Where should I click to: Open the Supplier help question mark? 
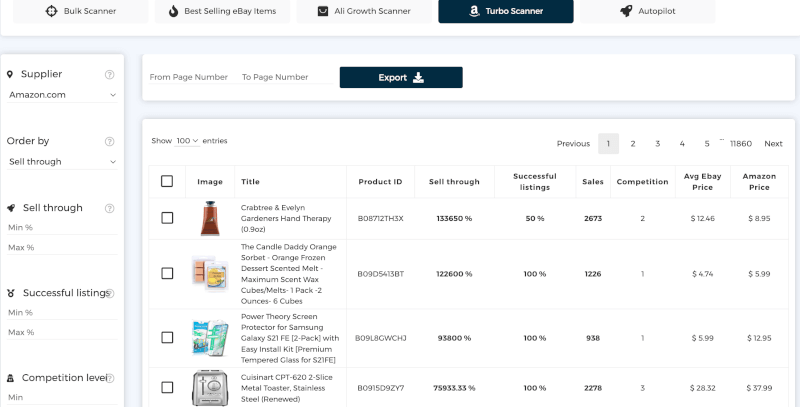click(x=109, y=74)
